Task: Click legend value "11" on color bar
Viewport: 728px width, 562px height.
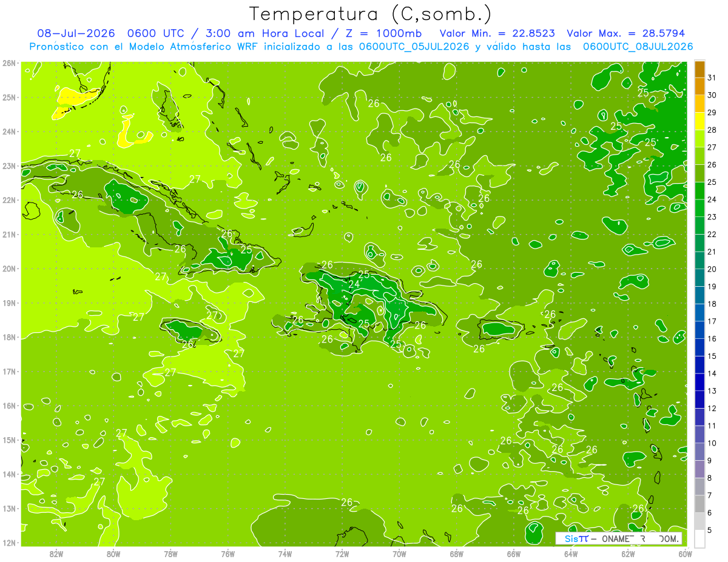Action: (x=712, y=426)
